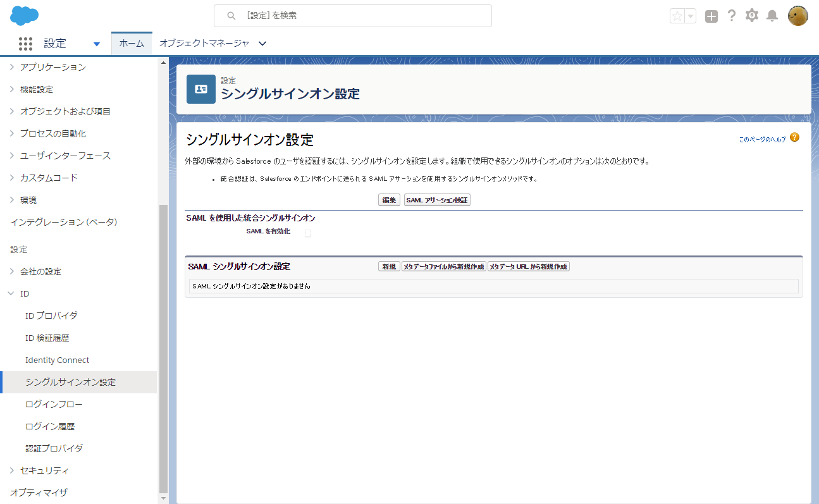The image size is (819, 504).
Task: Expand the オブジェクトおよび項目 node
Action: pyautogui.click(x=11, y=111)
